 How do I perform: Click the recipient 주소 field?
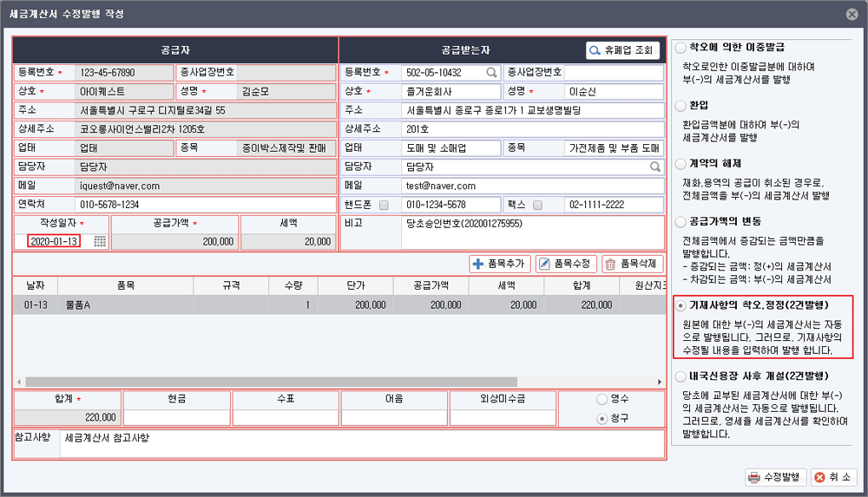pyautogui.click(x=532, y=110)
